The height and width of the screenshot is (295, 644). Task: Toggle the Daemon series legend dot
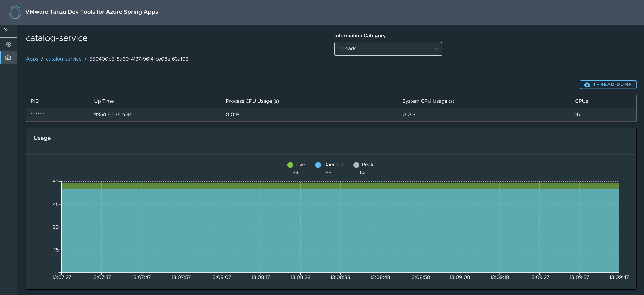click(x=318, y=165)
